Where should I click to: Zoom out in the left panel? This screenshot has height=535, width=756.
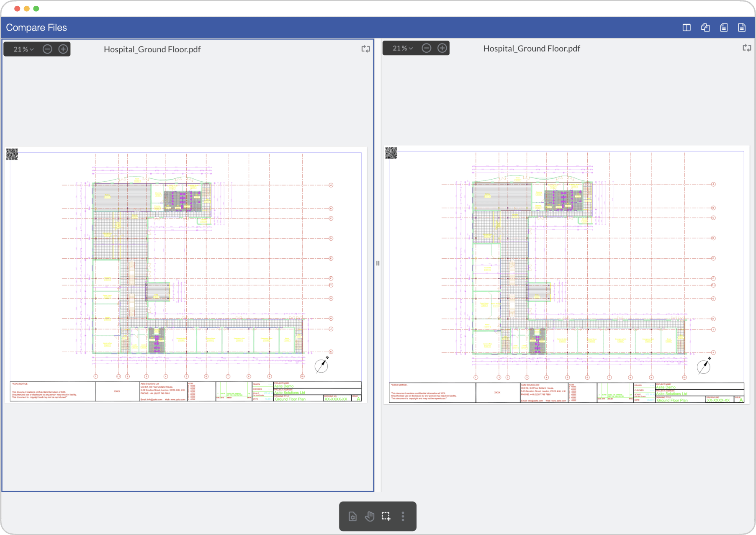[x=48, y=49]
